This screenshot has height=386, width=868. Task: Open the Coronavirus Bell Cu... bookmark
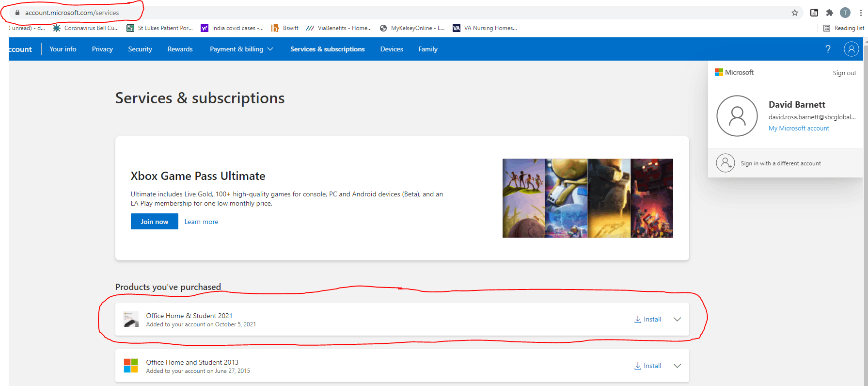click(x=86, y=28)
